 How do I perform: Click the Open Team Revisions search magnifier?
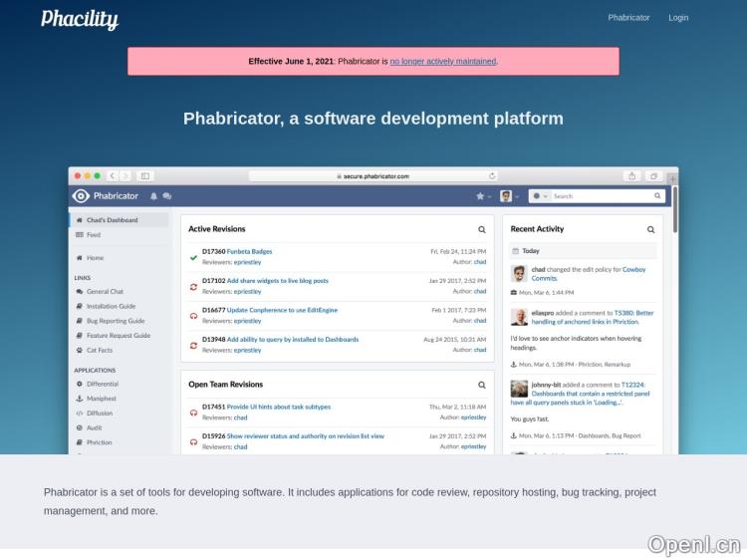click(x=482, y=385)
